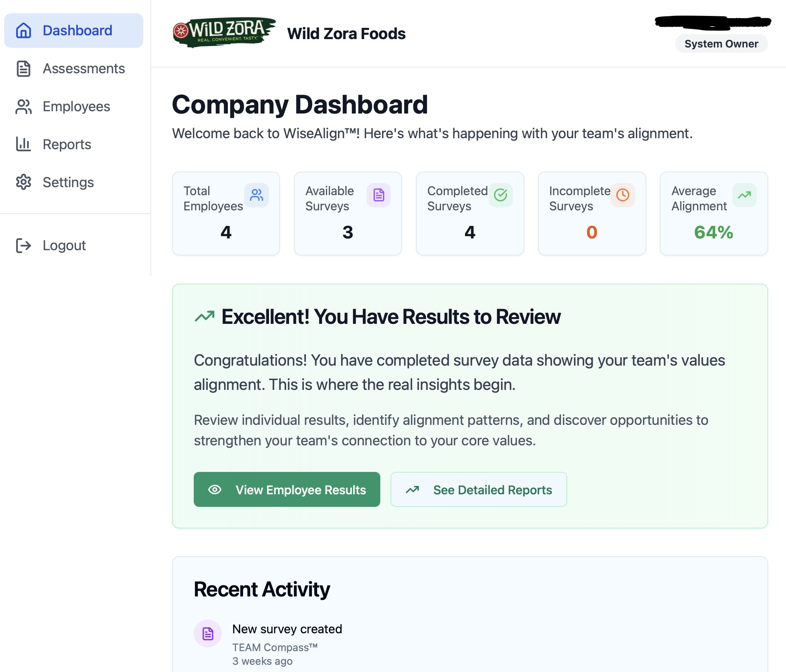Click the Incomplete Surveys clock icon
Image resolution: width=786 pixels, height=672 pixels.
click(622, 195)
